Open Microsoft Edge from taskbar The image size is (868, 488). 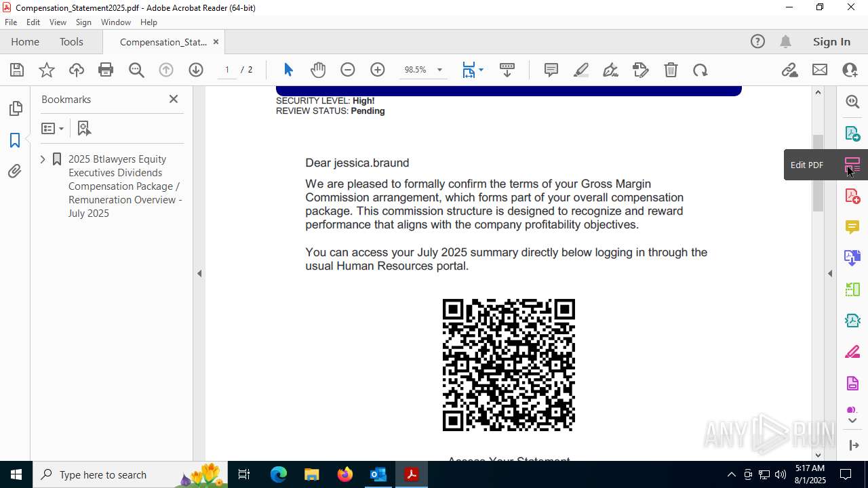(x=279, y=474)
